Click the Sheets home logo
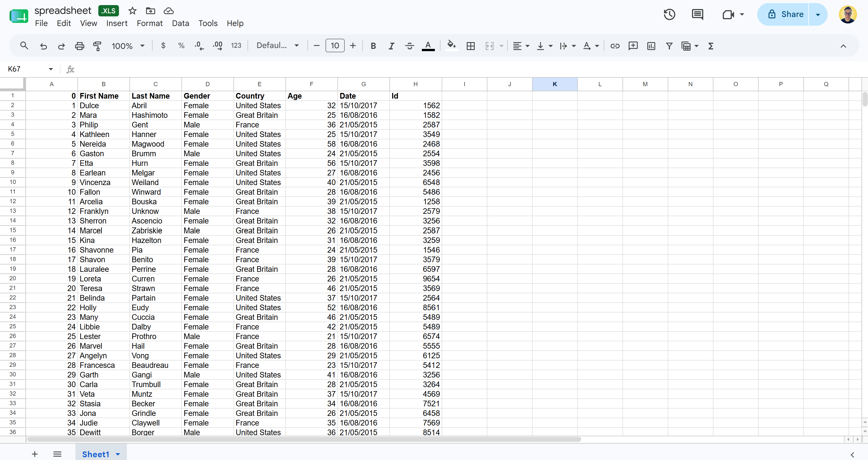Viewport: 868px width, 460px height. (x=19, y=16)
